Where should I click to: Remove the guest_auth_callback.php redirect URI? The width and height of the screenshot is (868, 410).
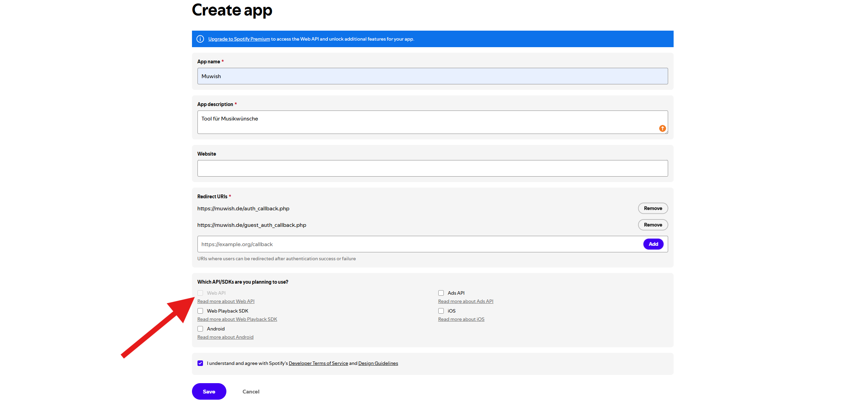(653, 224)
